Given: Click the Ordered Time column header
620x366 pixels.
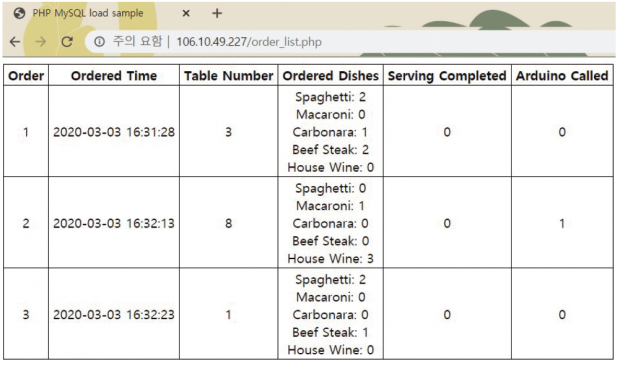Looking at the screenshot, I should tap(114, 76).
